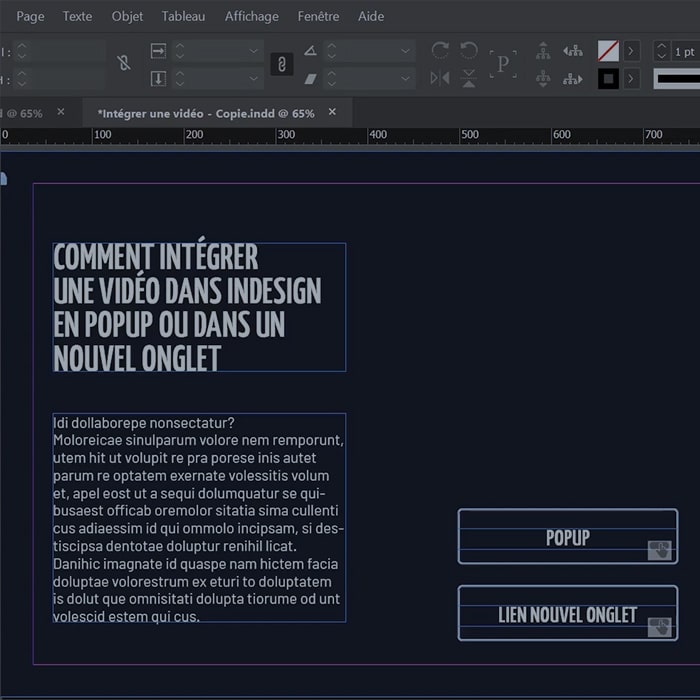Open the Aide menu
Screen dimensions: 700x700
[371, 17]
